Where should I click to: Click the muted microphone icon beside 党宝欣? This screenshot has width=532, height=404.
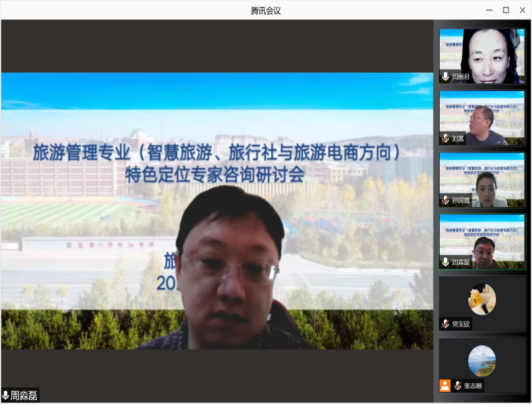click(x=445, y=324)
